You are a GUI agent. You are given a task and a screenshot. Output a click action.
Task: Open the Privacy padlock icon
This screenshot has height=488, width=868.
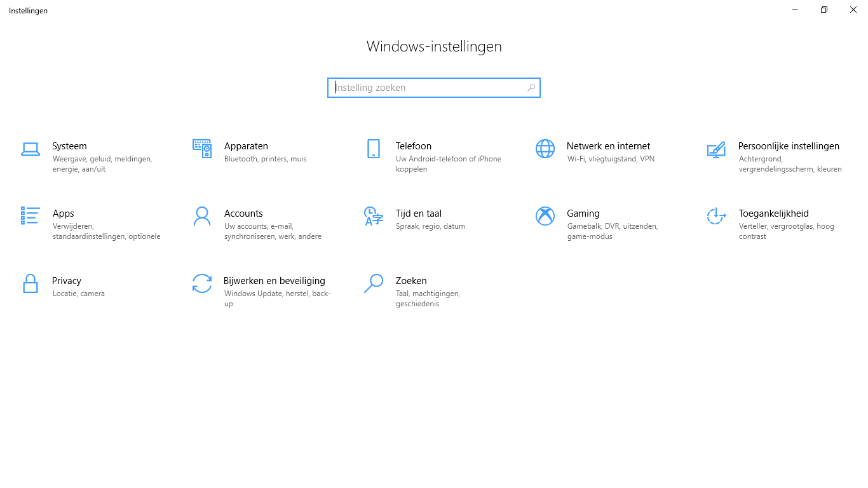31,283
